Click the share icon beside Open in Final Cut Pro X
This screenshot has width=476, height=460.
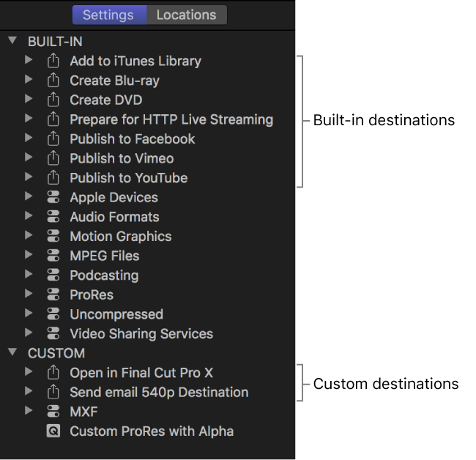[x=53, y=372]
